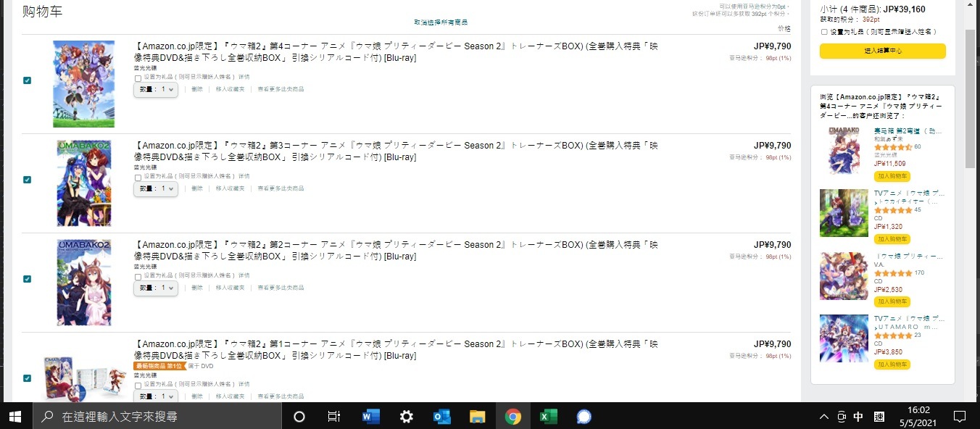The height and width of the screenshot is (429, 980).
Task: Tick the order gift checkbox under subtotal
Action: pos(824,32)
